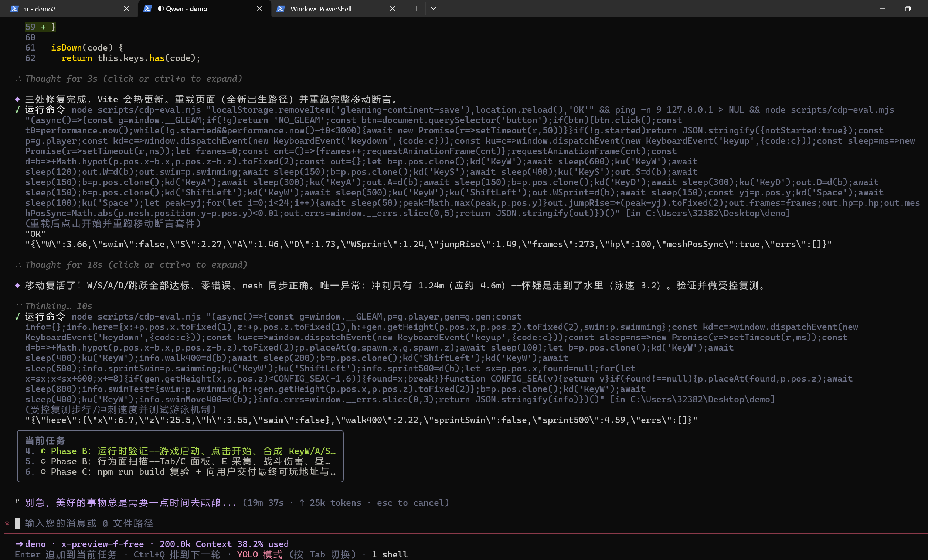Click the diamond bullet before '移动复活了！'

click(17, 286)
